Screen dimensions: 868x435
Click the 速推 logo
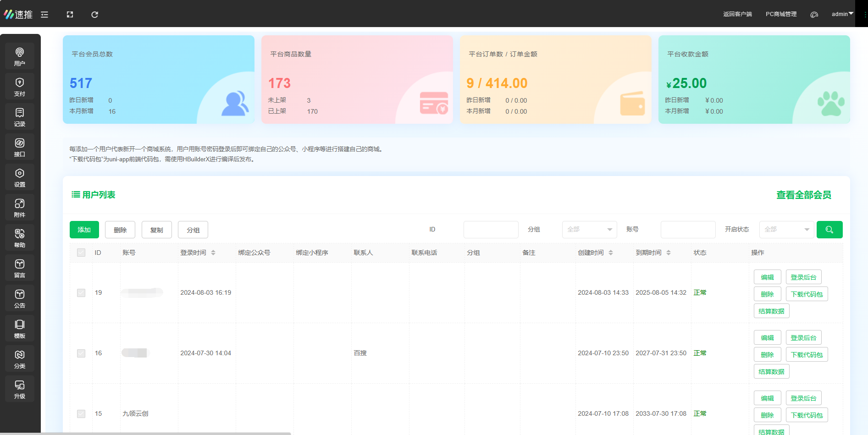18,15
